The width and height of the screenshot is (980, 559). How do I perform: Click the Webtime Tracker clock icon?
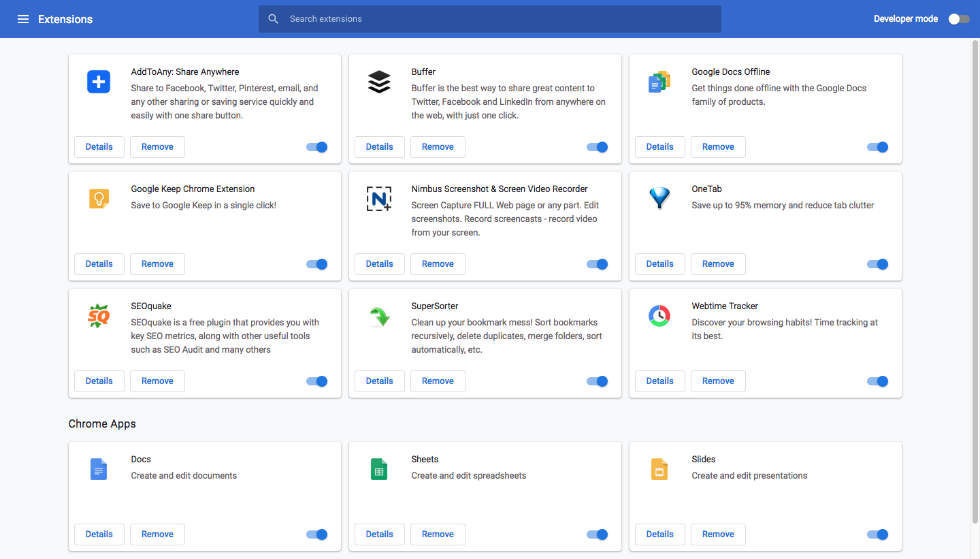click(x=659, y=316)
